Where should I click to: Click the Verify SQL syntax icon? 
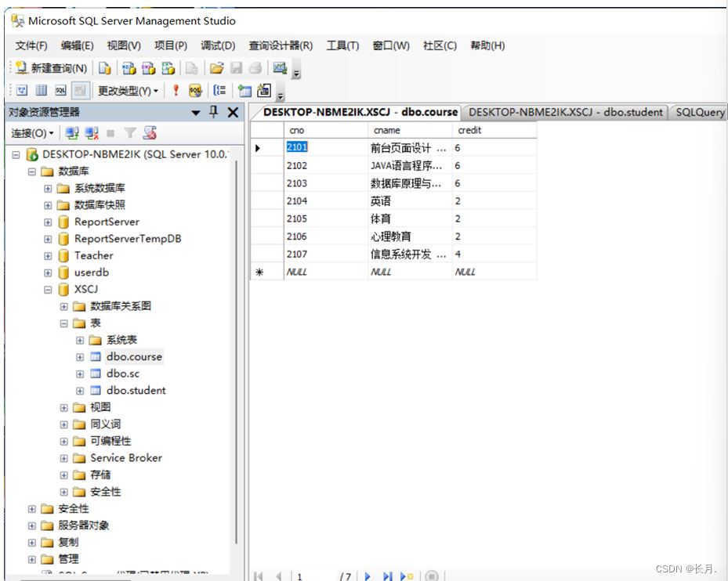pyautogui.click(x=195, y=91)
